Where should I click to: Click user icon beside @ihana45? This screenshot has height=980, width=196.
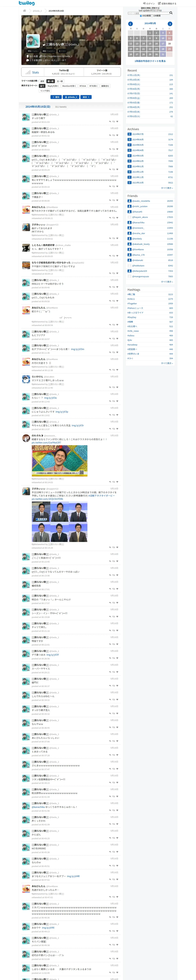129,212
